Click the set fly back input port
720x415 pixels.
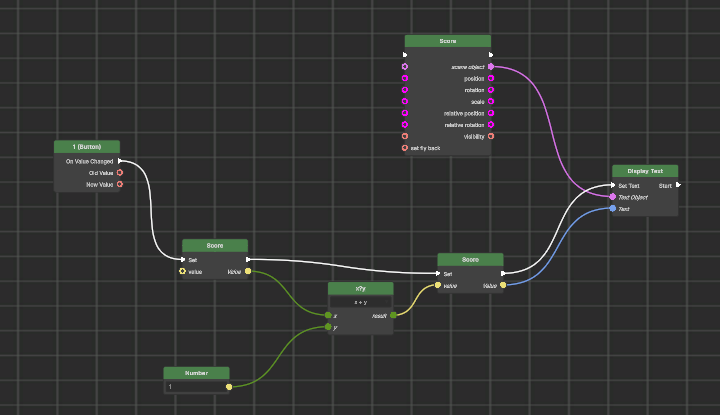pyautogui.click(x=405, y=148)
